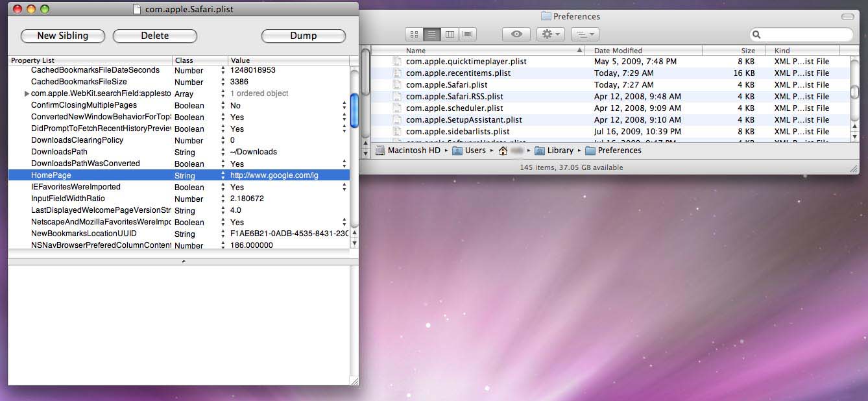Open value popup for ConvertedNewWindowBehaviorForTop
Screen dimensions: 868x401
click(344, 117)
